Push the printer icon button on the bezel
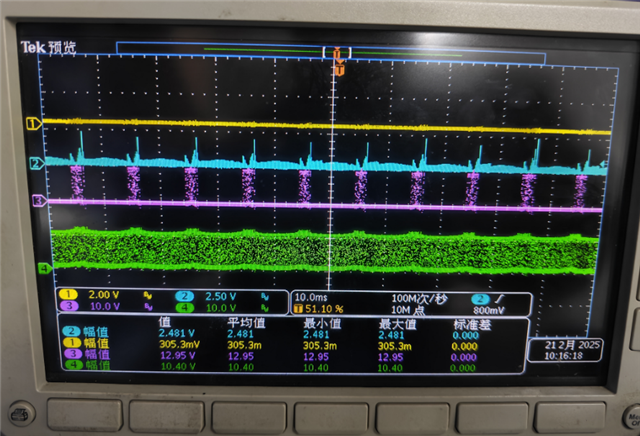 click(21, 415)
